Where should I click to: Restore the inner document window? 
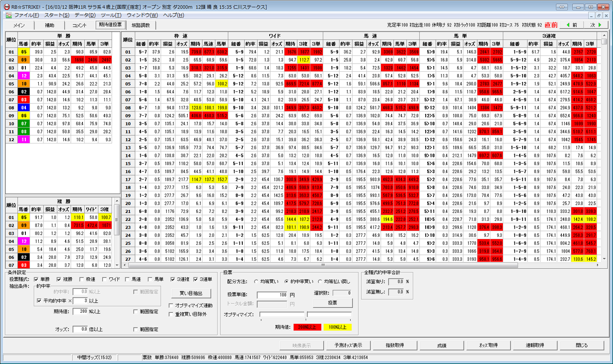[600, 15]
